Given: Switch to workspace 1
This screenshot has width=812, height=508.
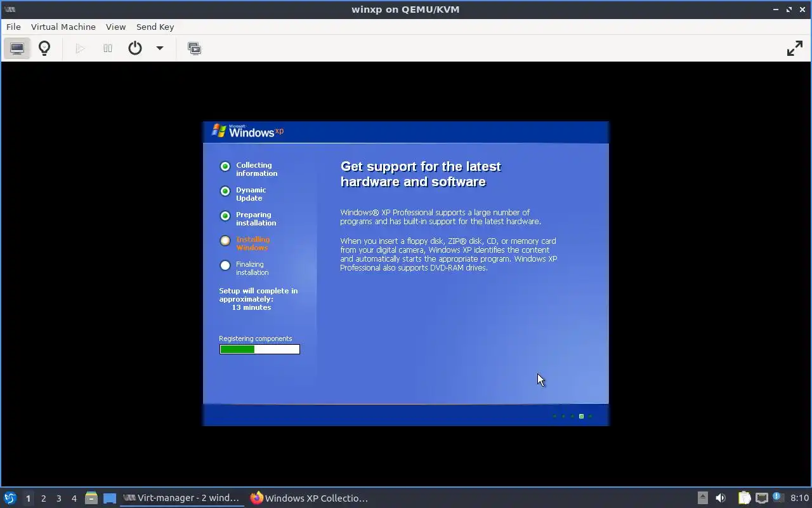Looking at the screenshot, I should click(x=28, y=498).
